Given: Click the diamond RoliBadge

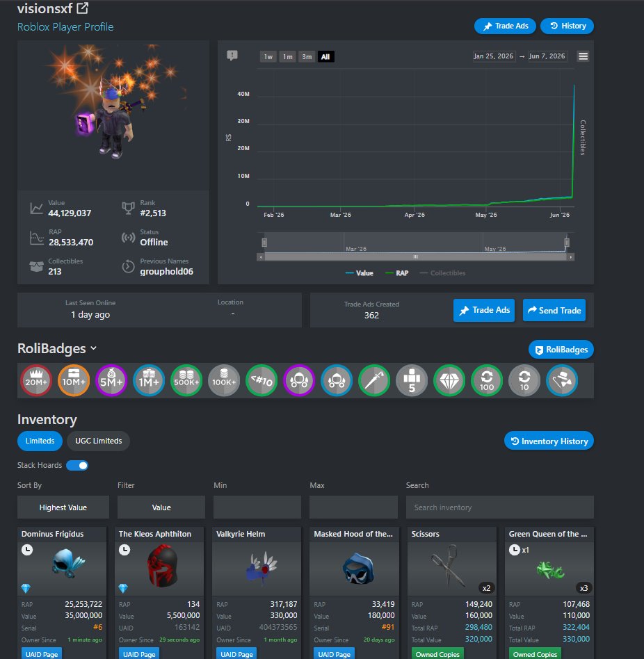Looking at the screenshot, I should tap(449, 381).
